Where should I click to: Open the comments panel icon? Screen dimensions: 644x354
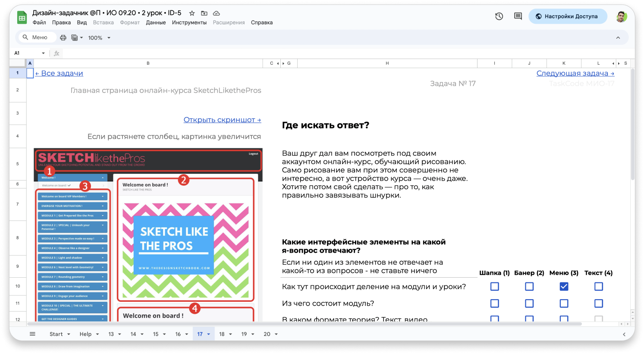coord(518,16)
